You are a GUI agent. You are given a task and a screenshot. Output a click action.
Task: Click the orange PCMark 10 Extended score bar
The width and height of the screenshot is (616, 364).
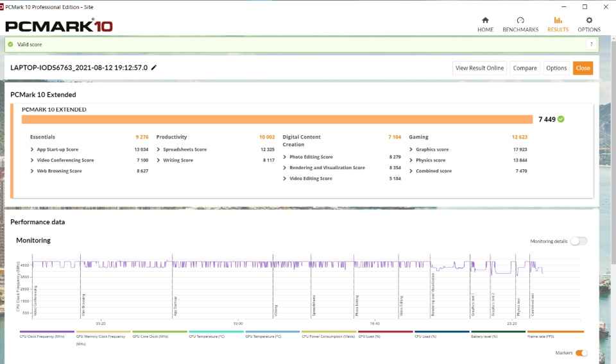click(277, 119)
